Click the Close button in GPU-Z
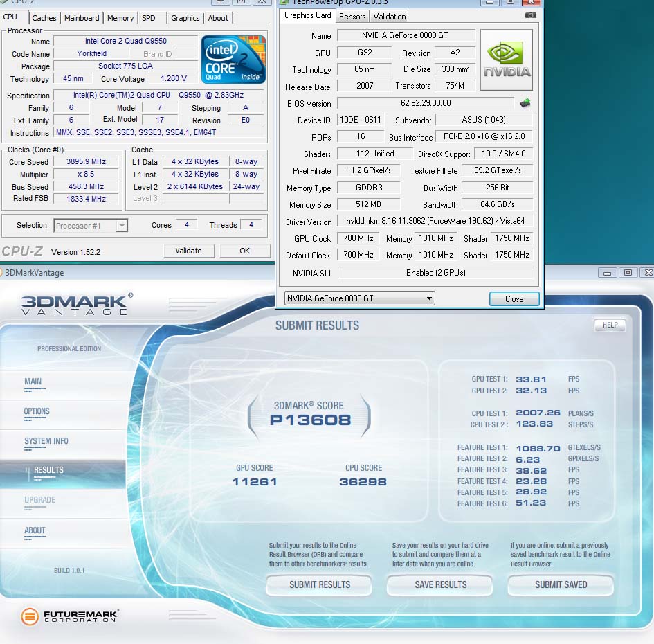Viewport: 654px width, 644px height. (x=514, y=299)
